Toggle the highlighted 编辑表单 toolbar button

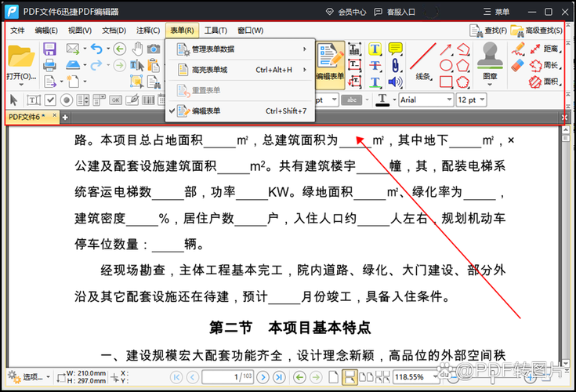[x=330, y=65]
